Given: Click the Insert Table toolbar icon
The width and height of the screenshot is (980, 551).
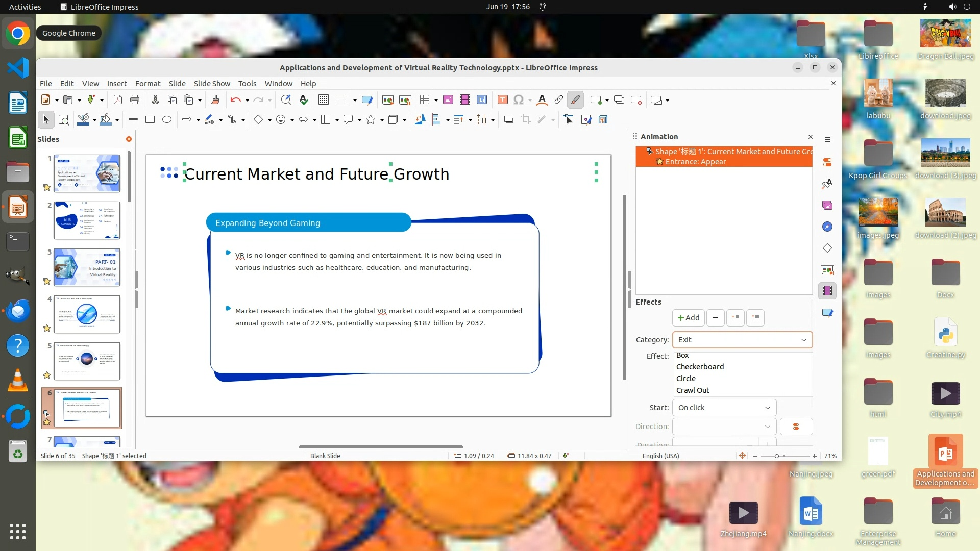Looking at the screenshot, I should (x=424, y=100).
